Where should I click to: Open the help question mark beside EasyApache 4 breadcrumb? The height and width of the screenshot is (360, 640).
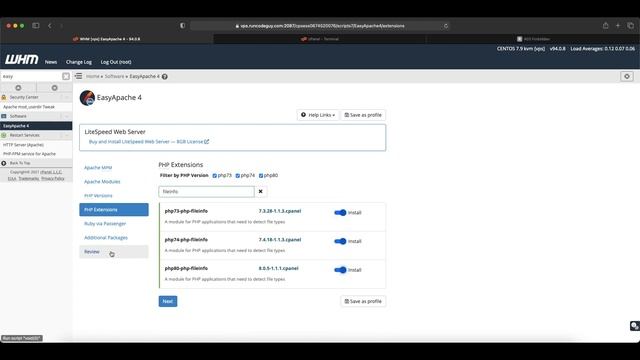[164, 76]
